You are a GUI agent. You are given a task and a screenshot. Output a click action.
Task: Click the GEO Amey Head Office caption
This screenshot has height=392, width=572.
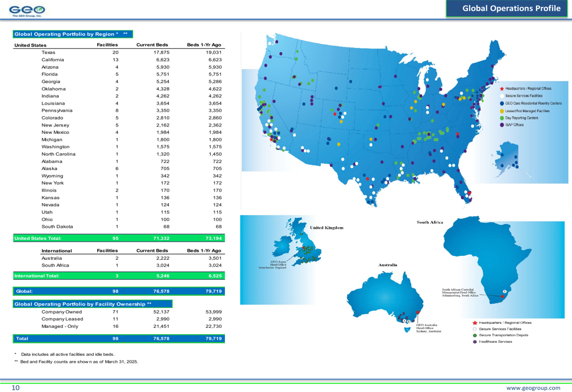point(272,264)
